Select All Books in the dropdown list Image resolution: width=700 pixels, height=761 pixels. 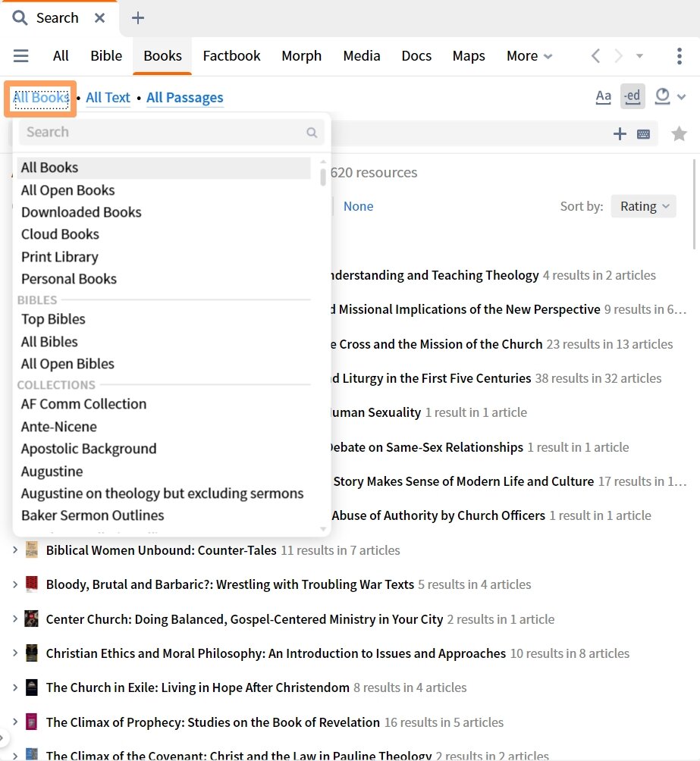[164, 168]
